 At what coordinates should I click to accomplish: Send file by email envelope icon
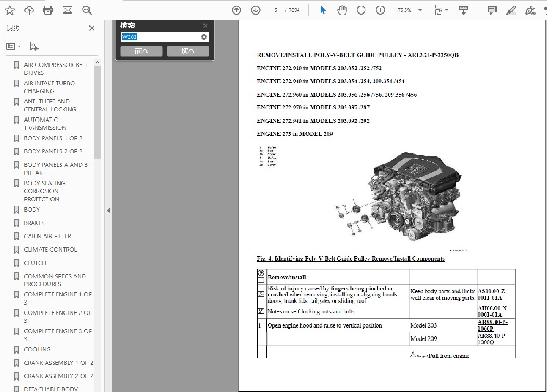click(68, 10)
